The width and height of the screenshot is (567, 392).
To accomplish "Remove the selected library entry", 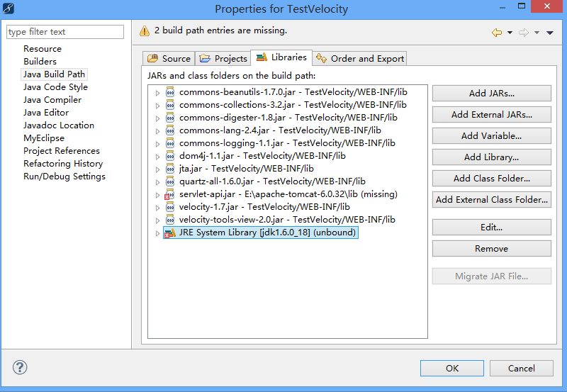I will point(491,249).
